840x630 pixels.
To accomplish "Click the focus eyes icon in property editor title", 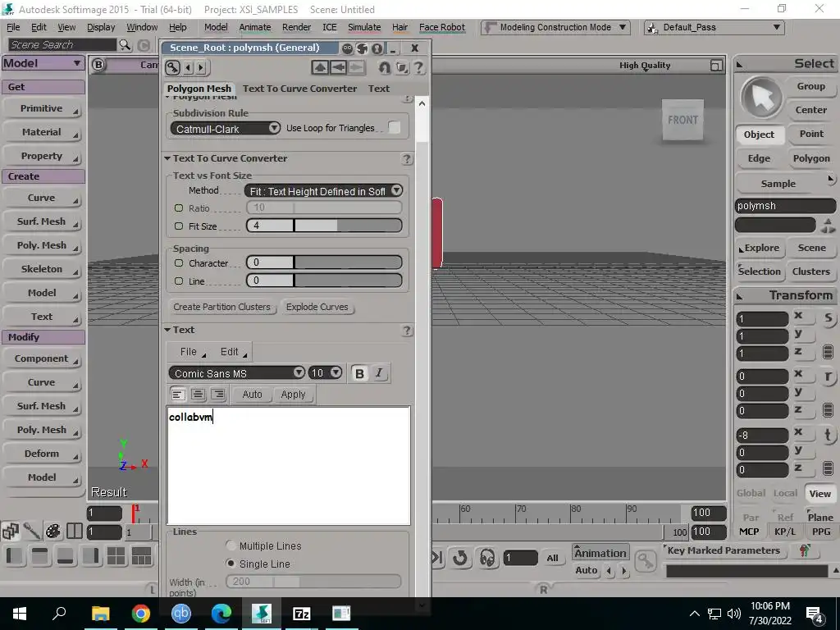I will 348,48.
